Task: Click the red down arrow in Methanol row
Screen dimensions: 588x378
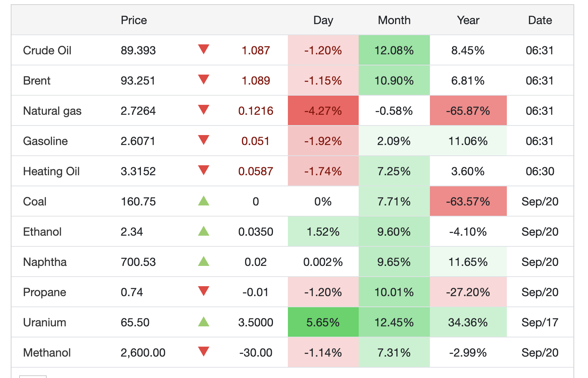Action: click(204, 352)
